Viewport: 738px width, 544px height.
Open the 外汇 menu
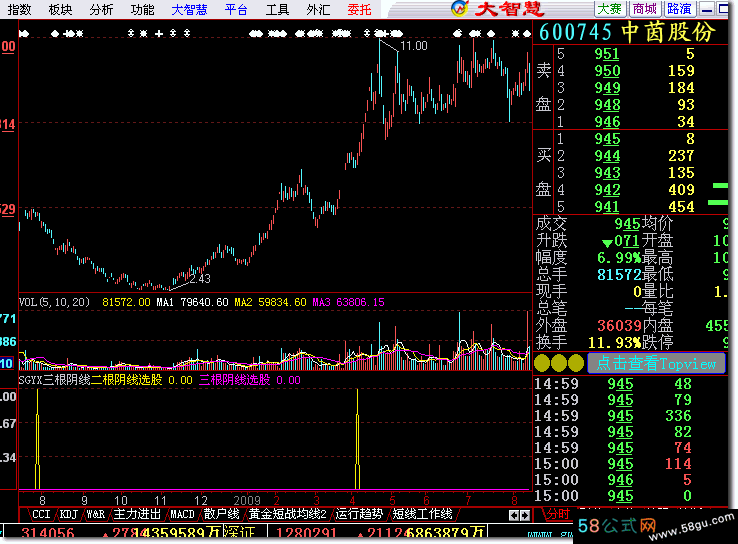pyautogui.click(x=318, y=9)
